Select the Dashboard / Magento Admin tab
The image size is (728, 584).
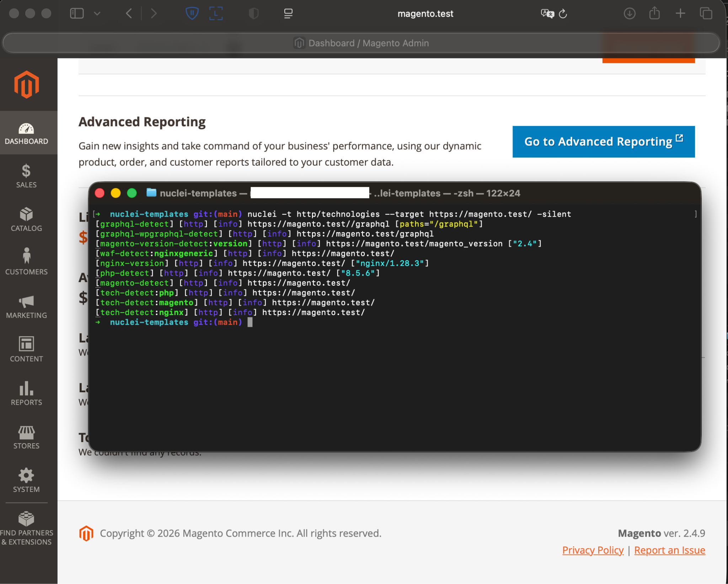361,43
